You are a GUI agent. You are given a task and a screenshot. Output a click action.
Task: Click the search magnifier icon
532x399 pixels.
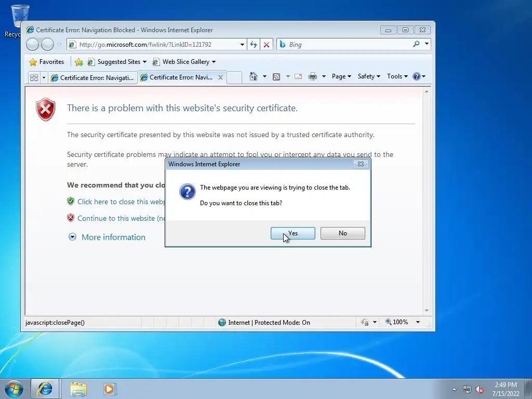click(416, 44)
